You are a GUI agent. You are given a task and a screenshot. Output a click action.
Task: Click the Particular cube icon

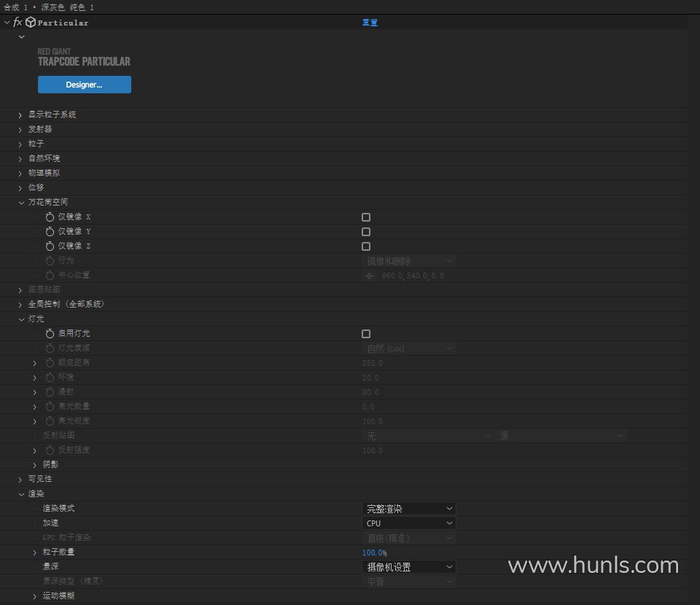point(31,23)
